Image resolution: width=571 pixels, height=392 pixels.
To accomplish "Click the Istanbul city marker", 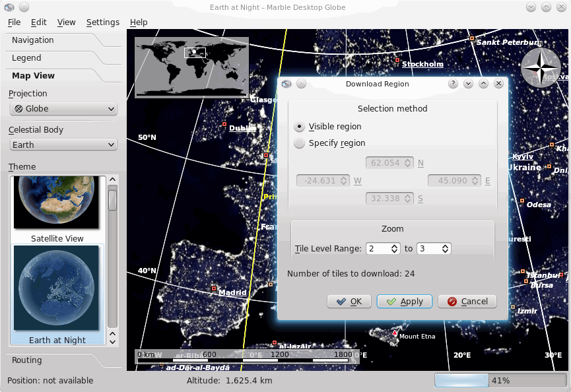I will click(523, 271).
